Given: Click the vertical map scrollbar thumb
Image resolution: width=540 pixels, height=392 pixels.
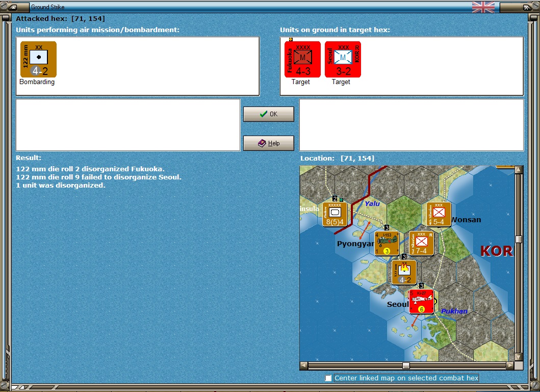Looking at the screenshot, I should (519, 240).
